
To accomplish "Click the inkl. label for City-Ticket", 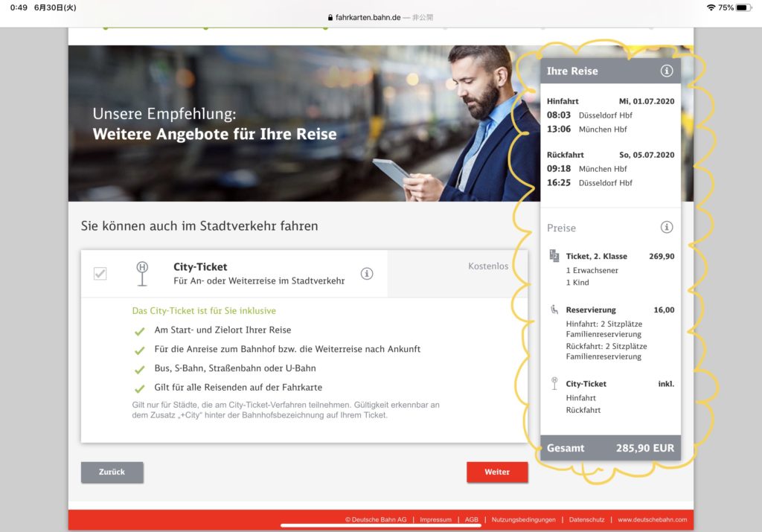I will [x=666, y=384].
